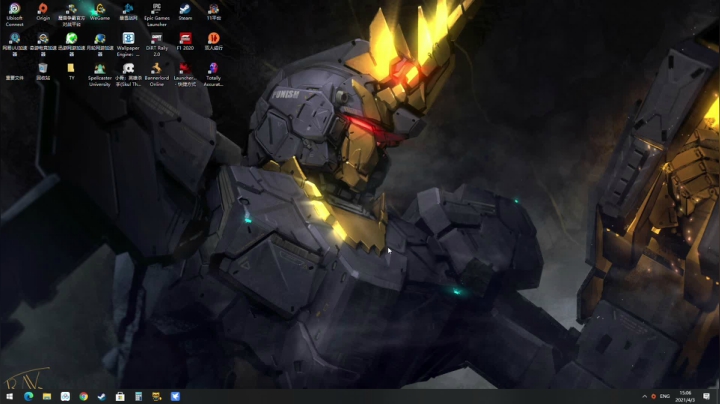The height and width of the screenshot is (404, 720).
Task: Open the Ubisoft Connect desktop shortcut
Action: coord(14,14)
